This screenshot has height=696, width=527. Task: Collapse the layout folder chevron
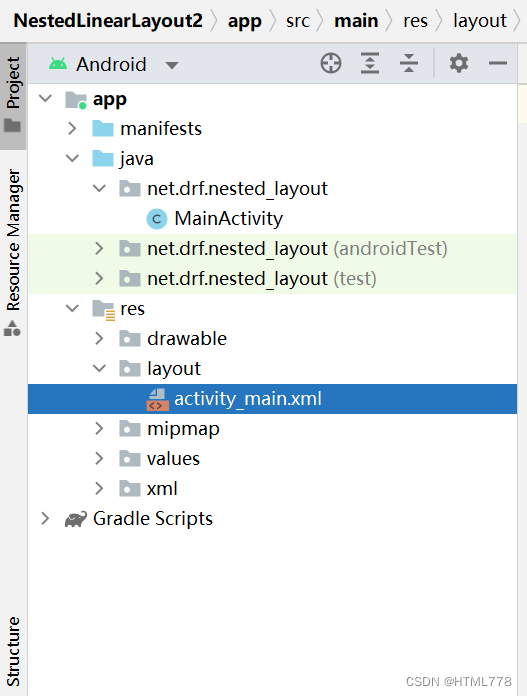pos(99,368)
